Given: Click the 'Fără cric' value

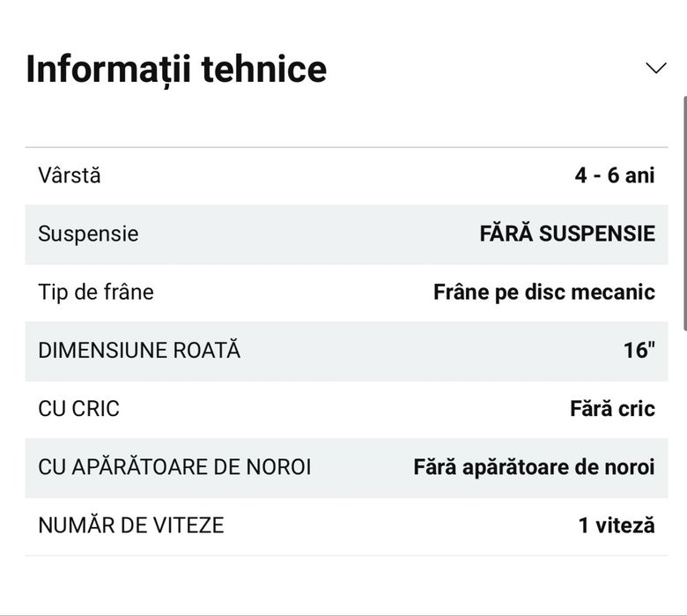Looking at the screenshot, I should click(612, 408).
